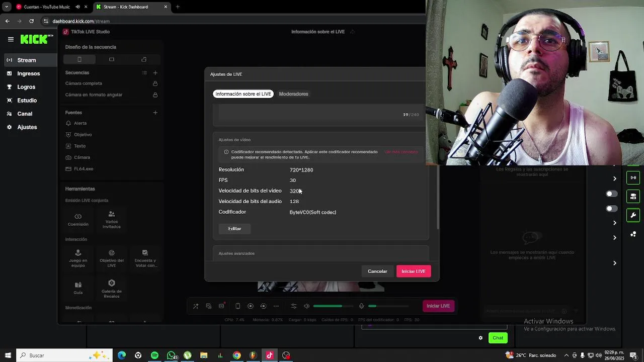Open the Kick hamburger menu
644x362 pixels.
pos(11,39)
